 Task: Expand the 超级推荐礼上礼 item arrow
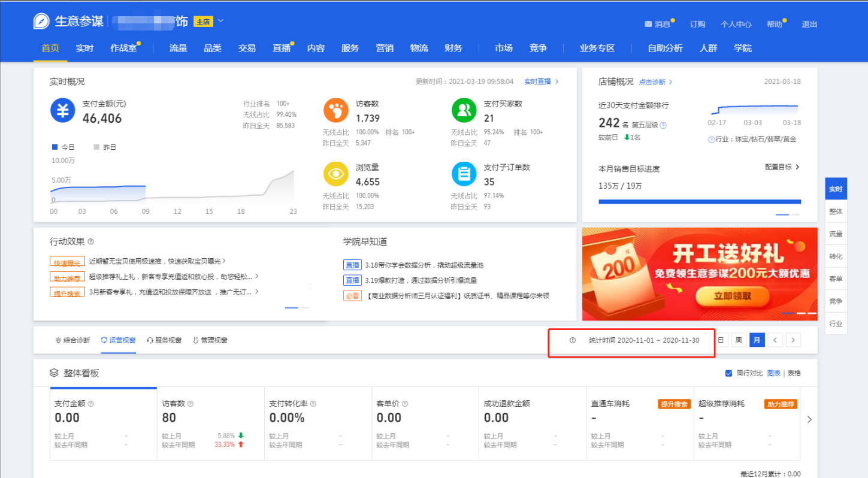(257, 276)
